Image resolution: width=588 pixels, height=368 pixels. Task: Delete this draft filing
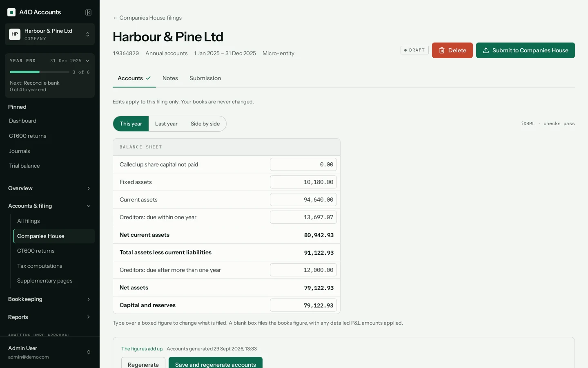pyautogui.click(x=452, y=50)
